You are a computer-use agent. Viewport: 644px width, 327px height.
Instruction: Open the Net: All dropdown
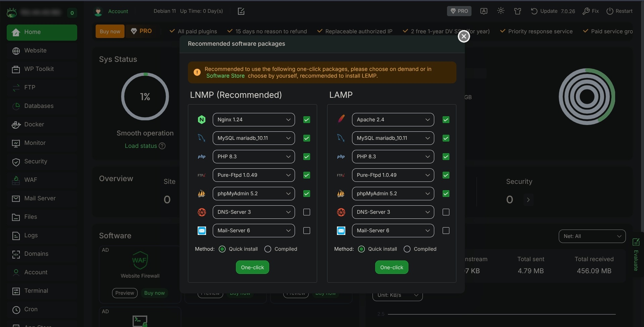pos(592,236)
